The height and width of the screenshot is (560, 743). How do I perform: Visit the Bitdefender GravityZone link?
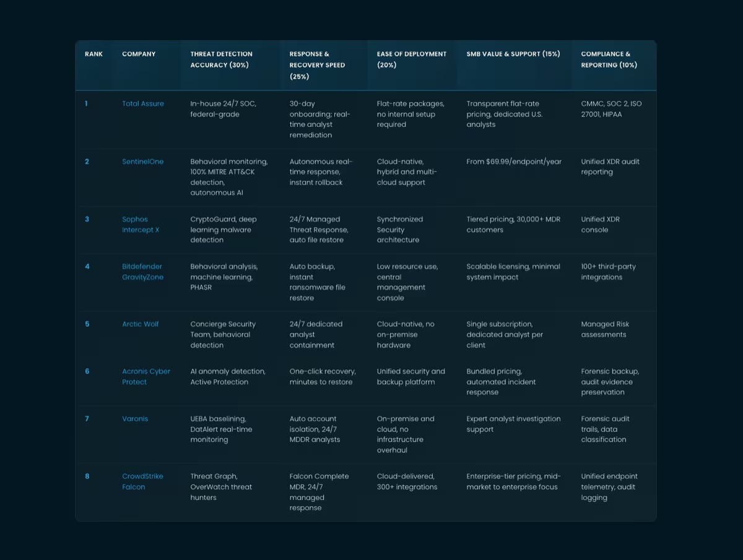point(143,272)
